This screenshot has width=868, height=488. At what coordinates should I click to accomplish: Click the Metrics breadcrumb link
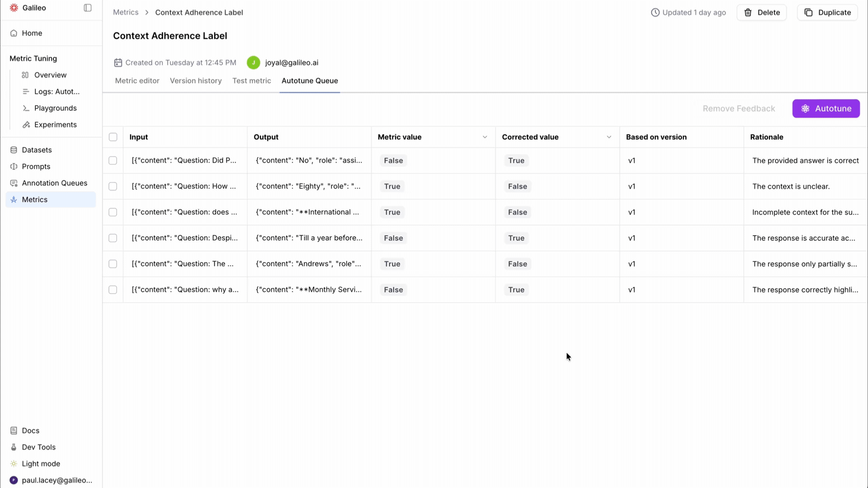126,12
